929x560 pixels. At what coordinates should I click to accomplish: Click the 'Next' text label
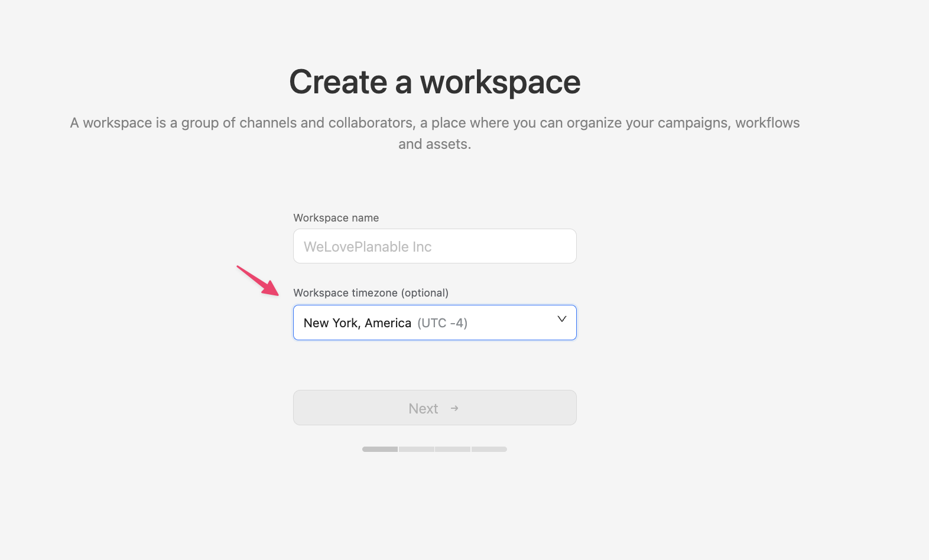423,409
